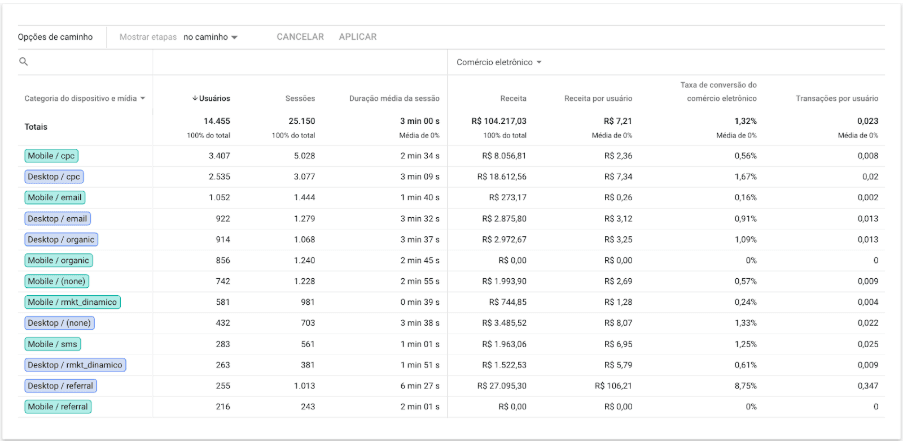Screen dimensions: 905x443
Task: Sort by Usuários column header
Action: pos(211,98)
